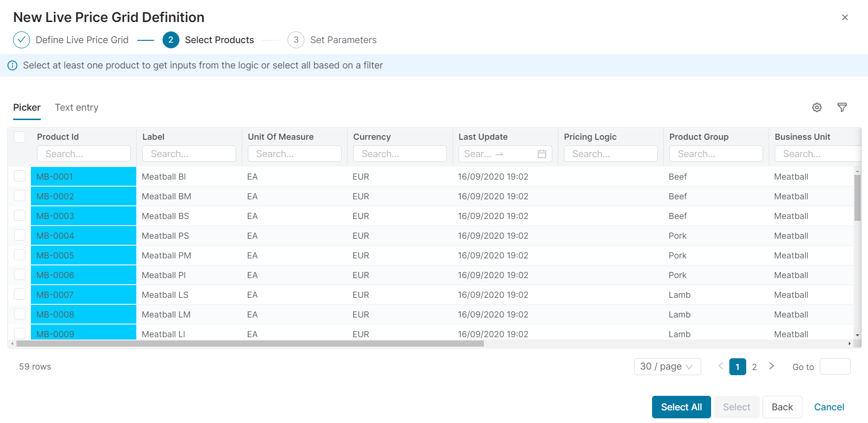Tick the checkbox for MB-0005 row

[20, 255]
